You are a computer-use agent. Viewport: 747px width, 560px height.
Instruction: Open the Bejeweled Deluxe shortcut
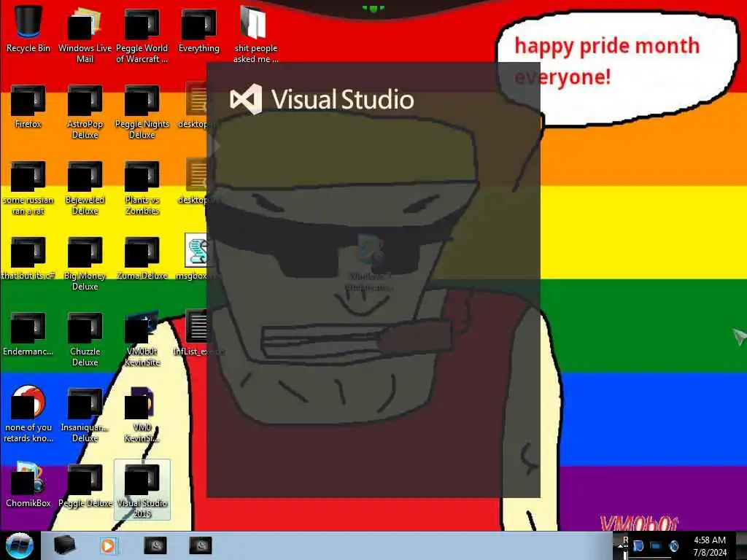click(85, 188)
